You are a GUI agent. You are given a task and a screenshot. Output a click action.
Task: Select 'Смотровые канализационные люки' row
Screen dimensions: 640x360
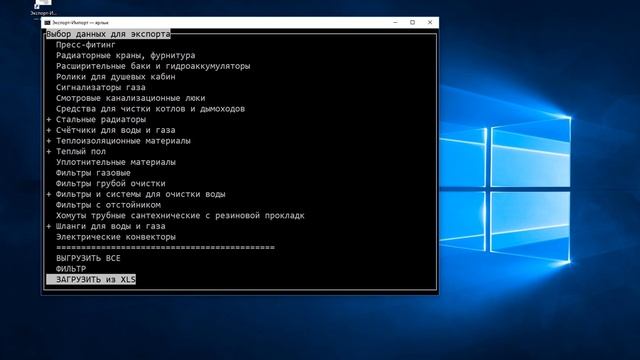click(x=131, y=98)
